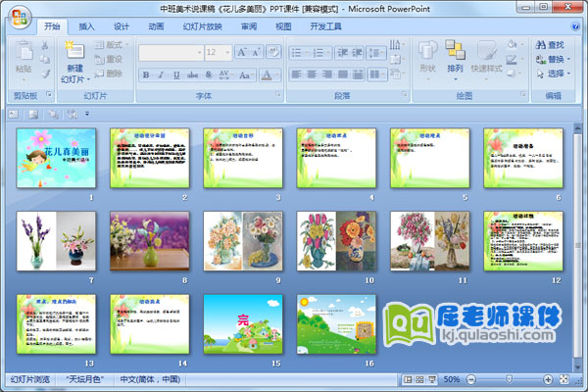Toggle slide sorter view button
Viewport: 588px width, 392px height.
[x=420, y=379]
